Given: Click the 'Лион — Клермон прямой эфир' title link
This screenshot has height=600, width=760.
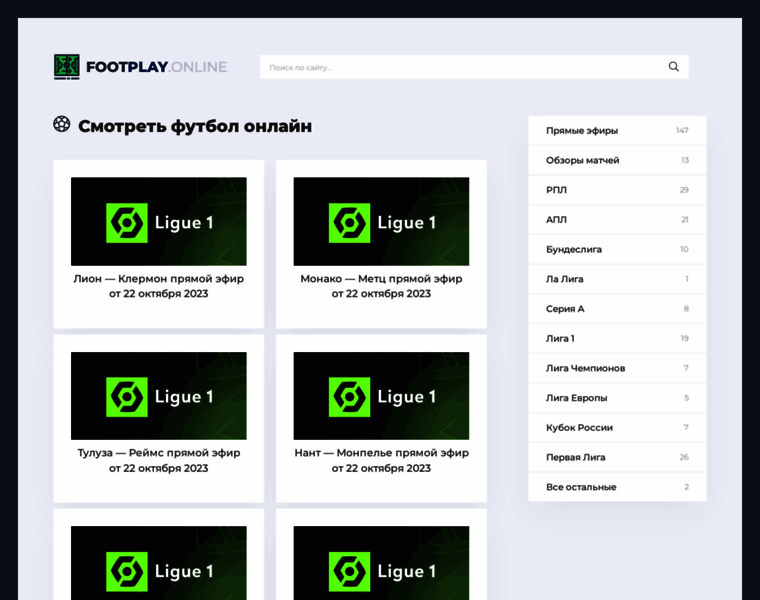Looking at the screenshot, I should [x=158, y=286].
